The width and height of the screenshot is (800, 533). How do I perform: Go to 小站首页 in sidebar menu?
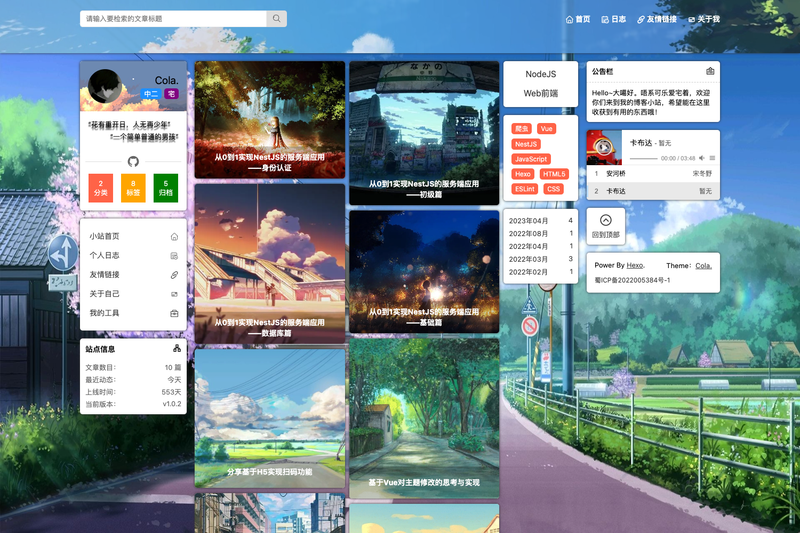pyautogui.click(x=133, y=236)
